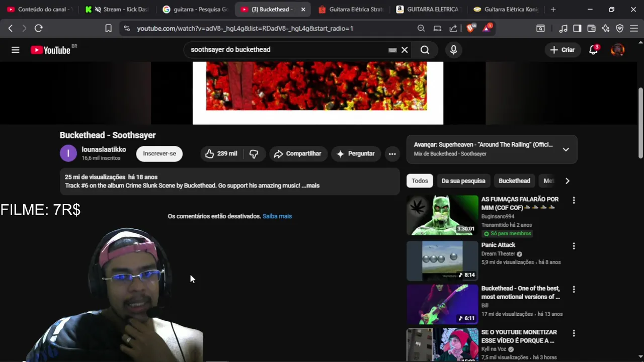The image size is (644, 362).
Task: Switch to Amazon GUITARRA ELETRICA tab
Action: [429, 10]
